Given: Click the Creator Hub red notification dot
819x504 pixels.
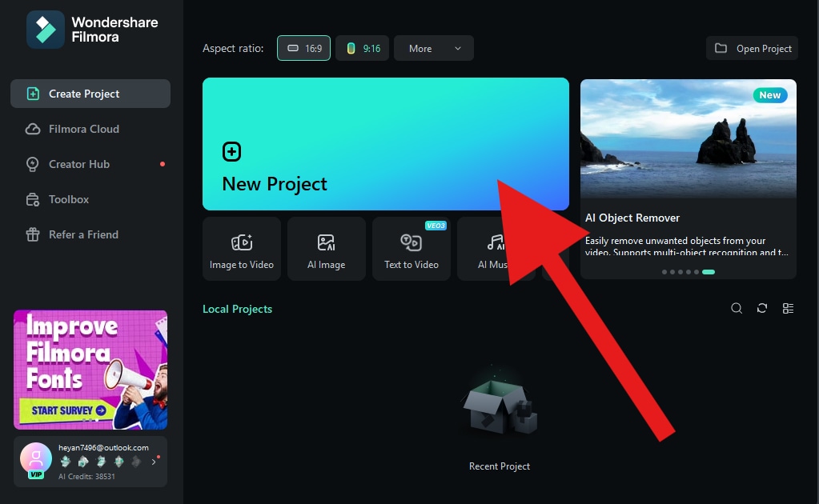Looking at the screenshot, I should point(163,164).
